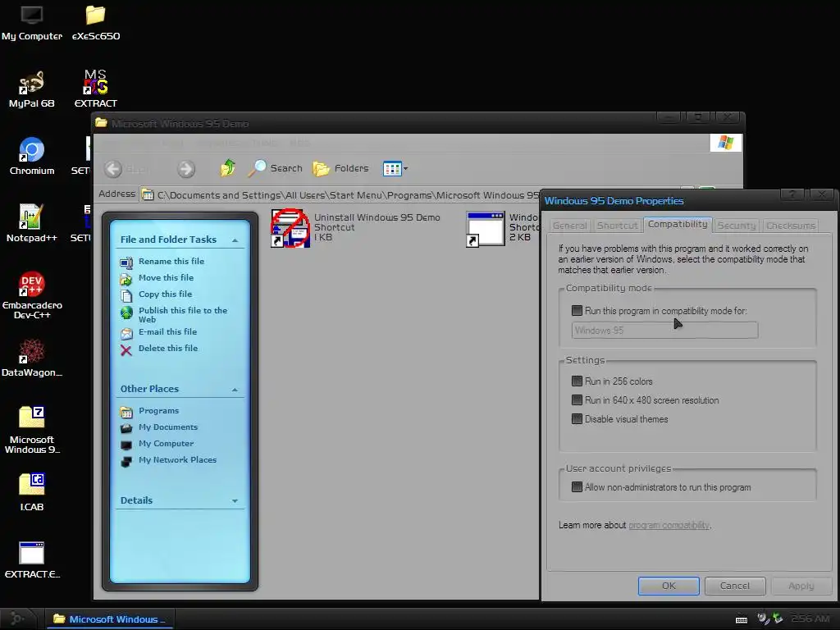Go to My Computer in Other Places
840x630 pixels.
[x=166, y=444]
